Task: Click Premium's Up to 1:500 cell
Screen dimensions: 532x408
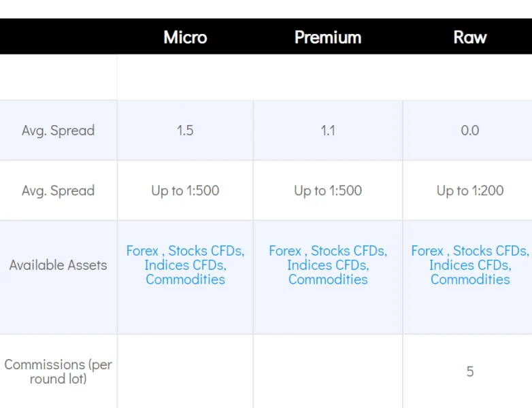Action: coord(327,190)
